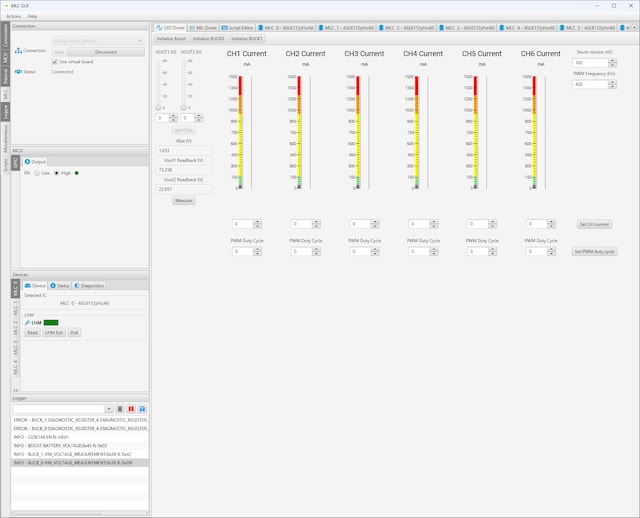The width and height of the screenshot is (640, 518).
Task: Select the High radio button for EN
Action: pyautogui.click(x=57, y=172)
